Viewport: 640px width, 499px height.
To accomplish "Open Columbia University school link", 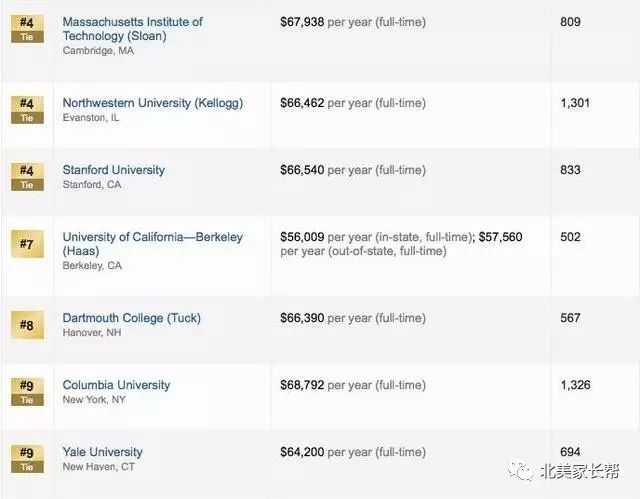I will coord(116,385).
